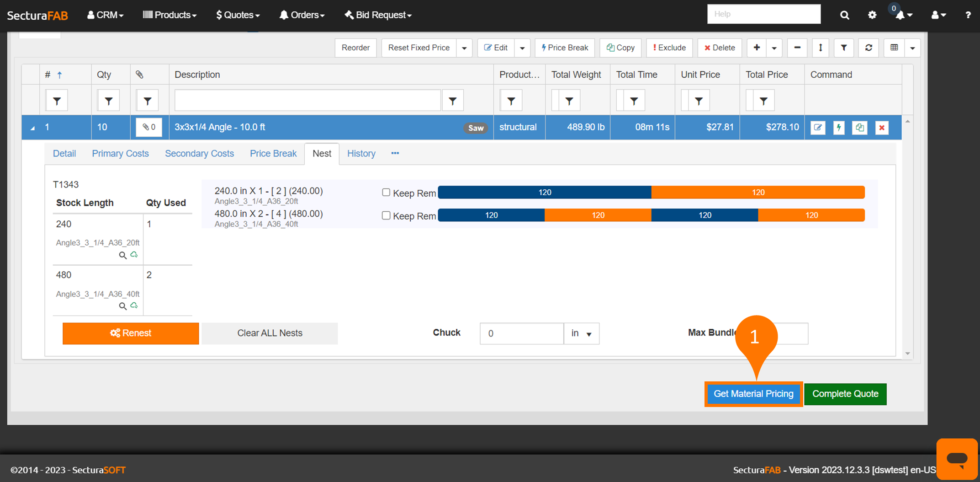Click the Chuck value input field
Viewport: 980px width, 482px height.
click(521, 333)
